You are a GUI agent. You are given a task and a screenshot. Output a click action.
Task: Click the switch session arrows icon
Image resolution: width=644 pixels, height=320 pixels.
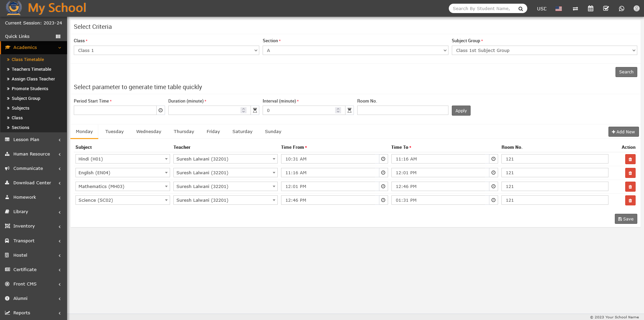[x=575, y=9]
